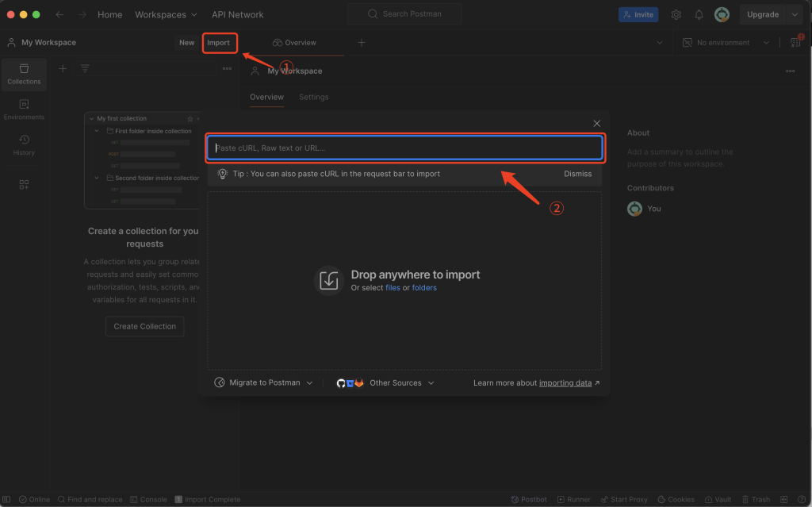Expand Migrate to Postman dropdown
This screenshot has height=507, width=812.
point(263,382)
